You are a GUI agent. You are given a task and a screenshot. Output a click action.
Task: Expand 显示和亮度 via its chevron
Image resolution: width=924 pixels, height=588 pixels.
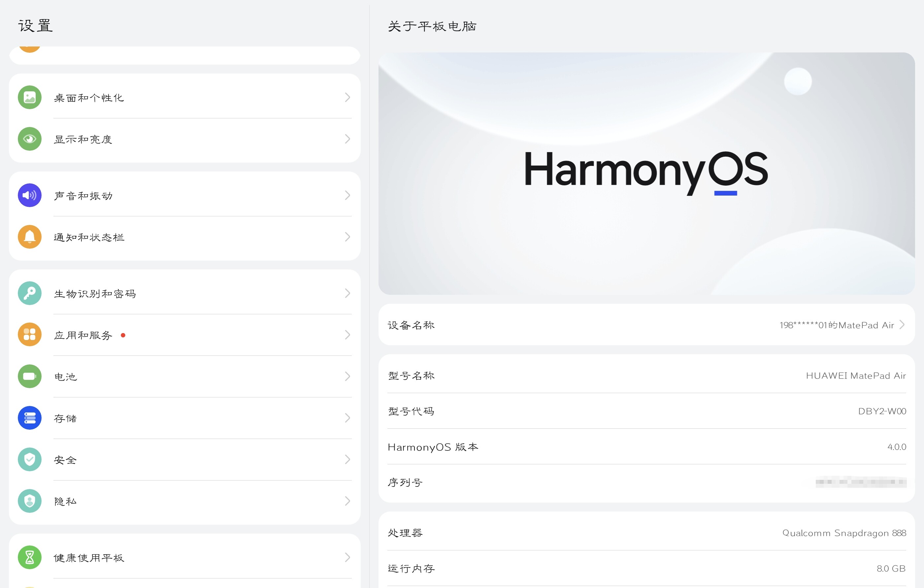347,139
